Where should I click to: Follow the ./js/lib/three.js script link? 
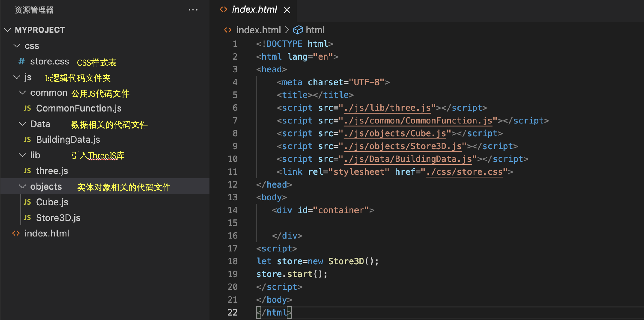(387, 108)
